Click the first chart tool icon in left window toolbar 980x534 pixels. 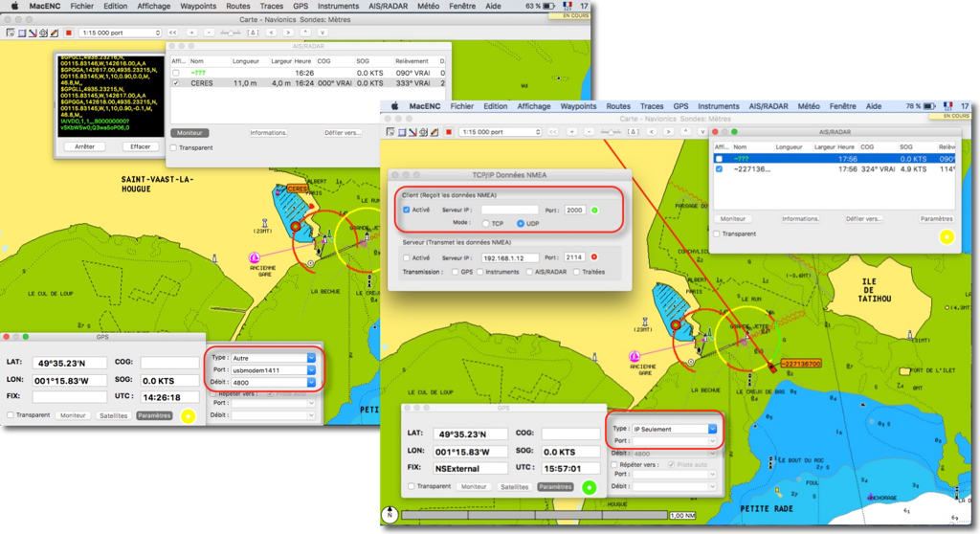click(x=11, y=33)
